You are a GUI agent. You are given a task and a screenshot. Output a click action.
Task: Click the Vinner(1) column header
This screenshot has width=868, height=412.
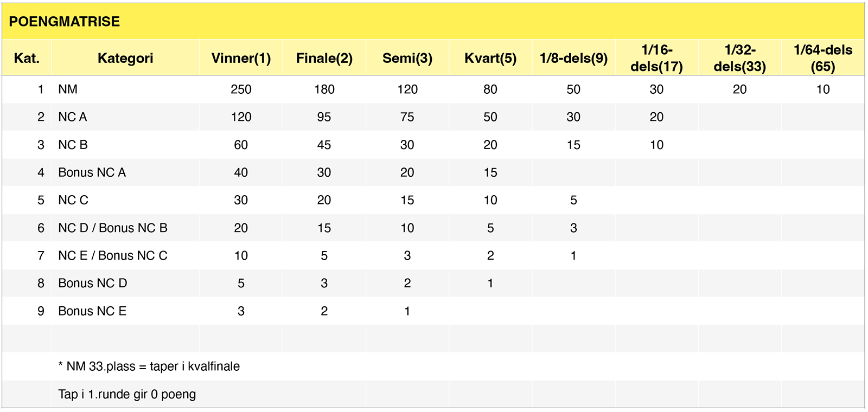241,57
